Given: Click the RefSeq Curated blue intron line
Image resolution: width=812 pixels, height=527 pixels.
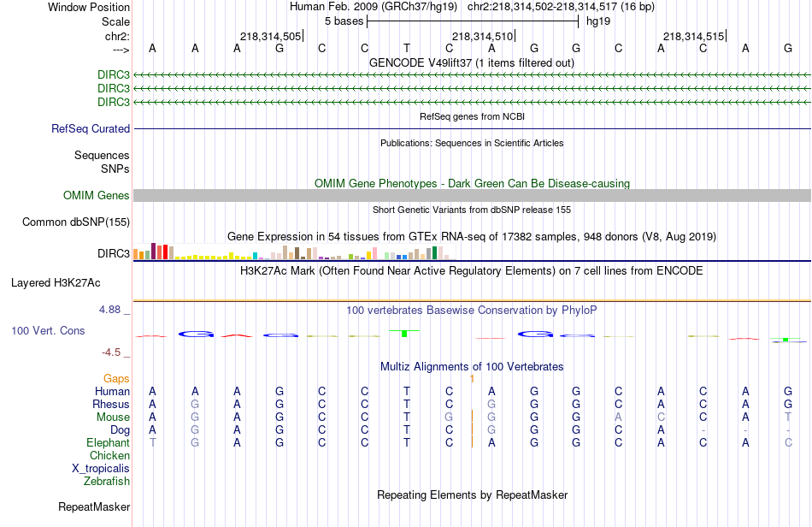Looking at the screenshot, I should point(472,128).
